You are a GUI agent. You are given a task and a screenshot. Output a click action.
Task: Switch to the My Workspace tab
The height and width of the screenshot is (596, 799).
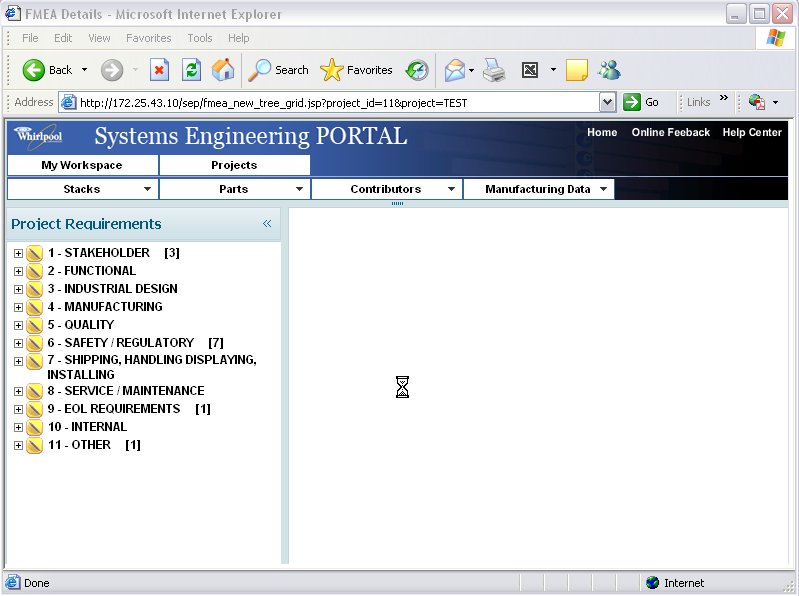(x=83, y=165)
